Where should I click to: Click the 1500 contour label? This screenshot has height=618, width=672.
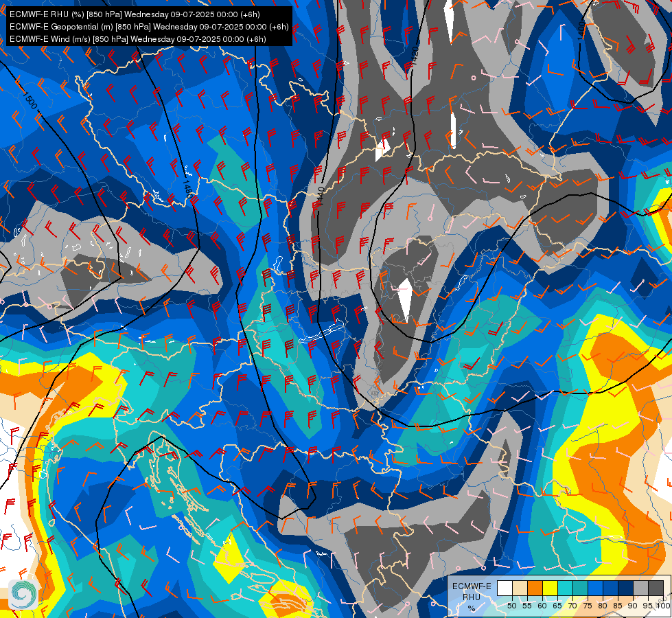(x=30, y=100)
